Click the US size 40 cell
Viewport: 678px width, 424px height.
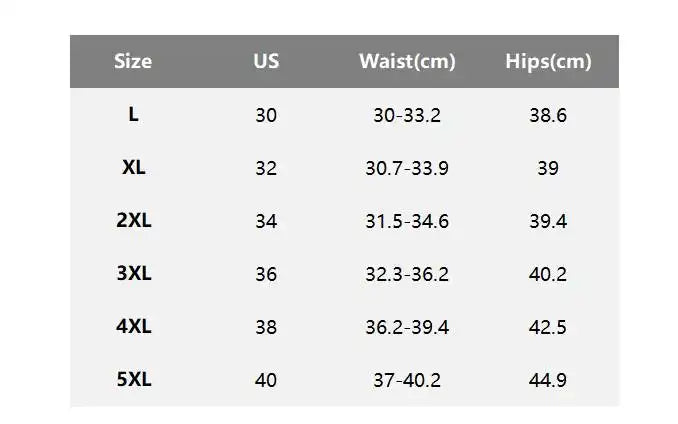266,380
